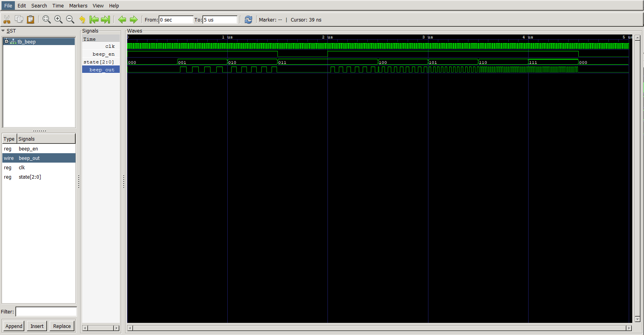Click the Time row in Signals pane
Image resolution: width=644 pixels, height=335 pixels.
coord(101,39)
